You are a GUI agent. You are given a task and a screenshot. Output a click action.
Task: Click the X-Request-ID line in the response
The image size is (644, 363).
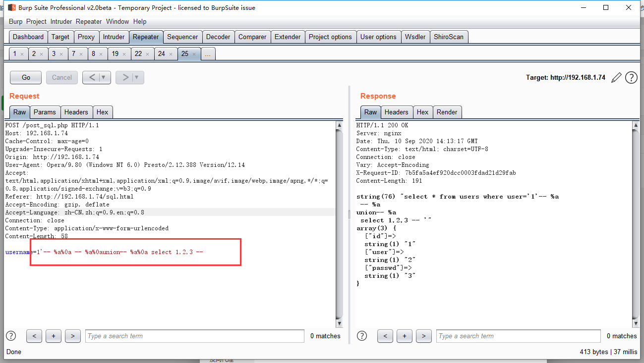pos(436,173)
